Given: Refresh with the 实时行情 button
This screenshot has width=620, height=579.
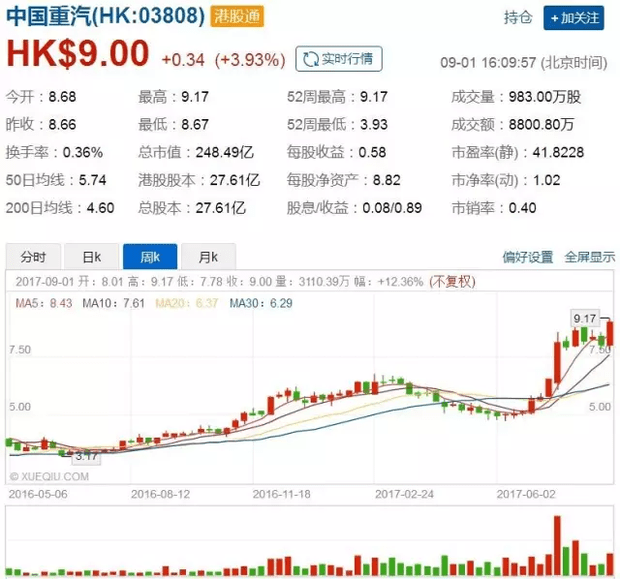Looking at the screenshot, I should point(339,59).
